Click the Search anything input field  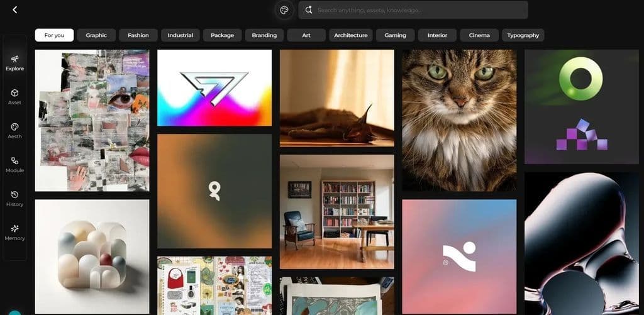point(413,10)
